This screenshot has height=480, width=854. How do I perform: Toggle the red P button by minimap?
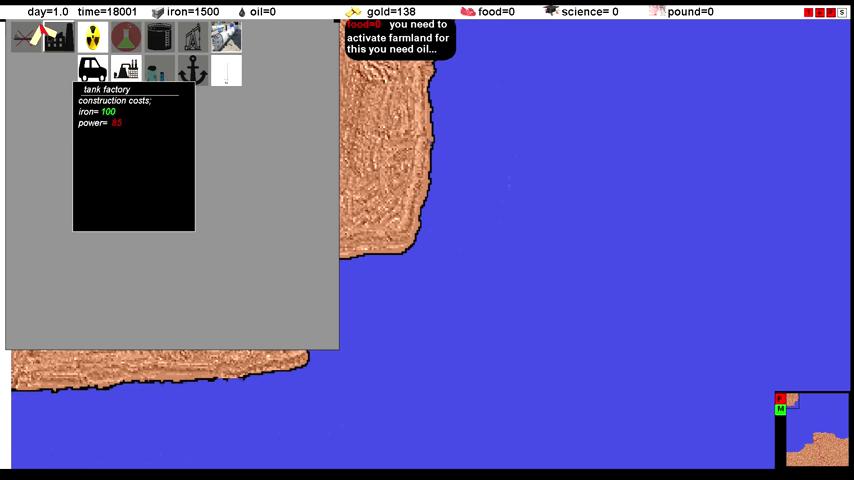point(780,399)
